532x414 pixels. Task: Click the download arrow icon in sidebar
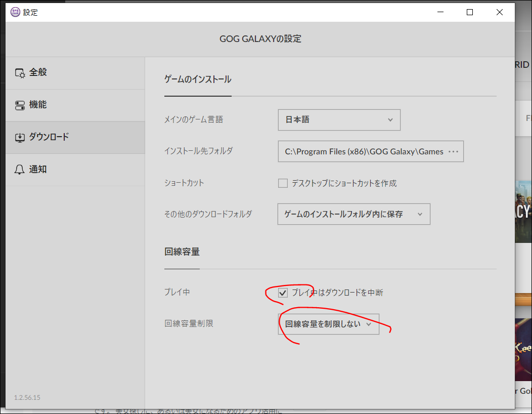(x=20, y=138)
